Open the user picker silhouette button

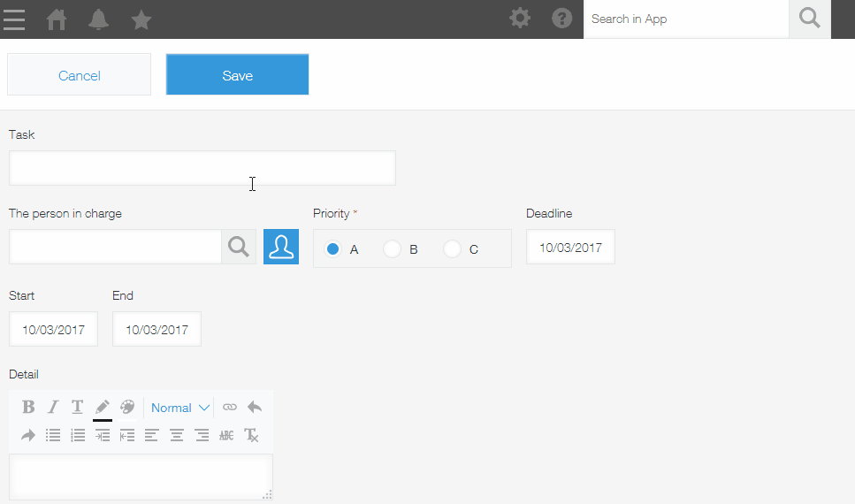click(281, 247)
